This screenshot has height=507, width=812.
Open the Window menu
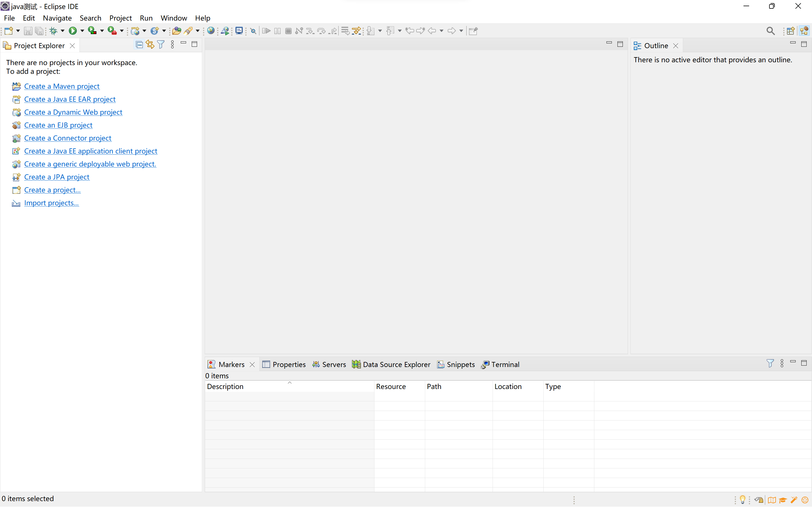pyautogui.click(x=173, y=18)
